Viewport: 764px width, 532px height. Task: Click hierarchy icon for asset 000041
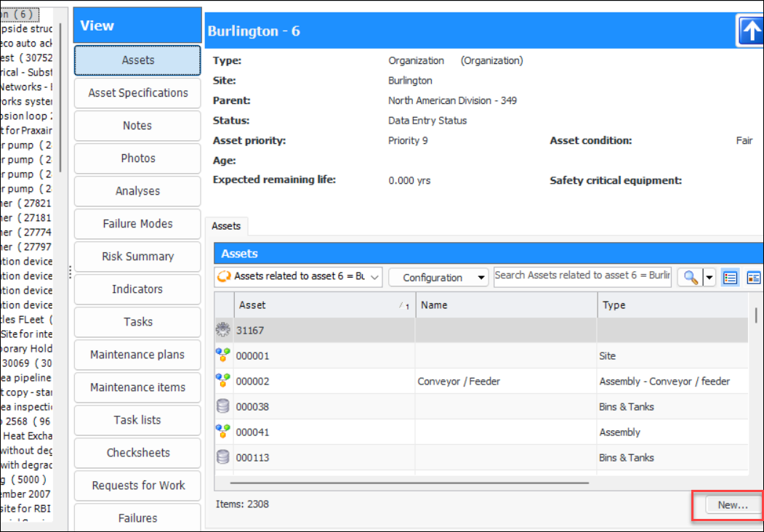[x=223, y=432]
